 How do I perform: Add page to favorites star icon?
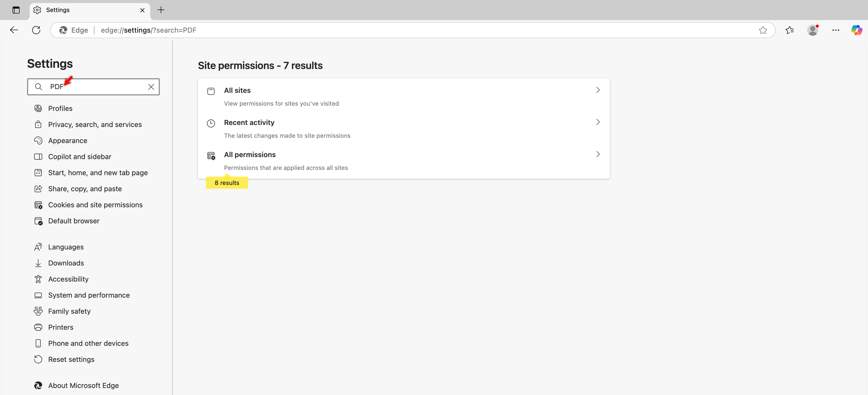763,30
